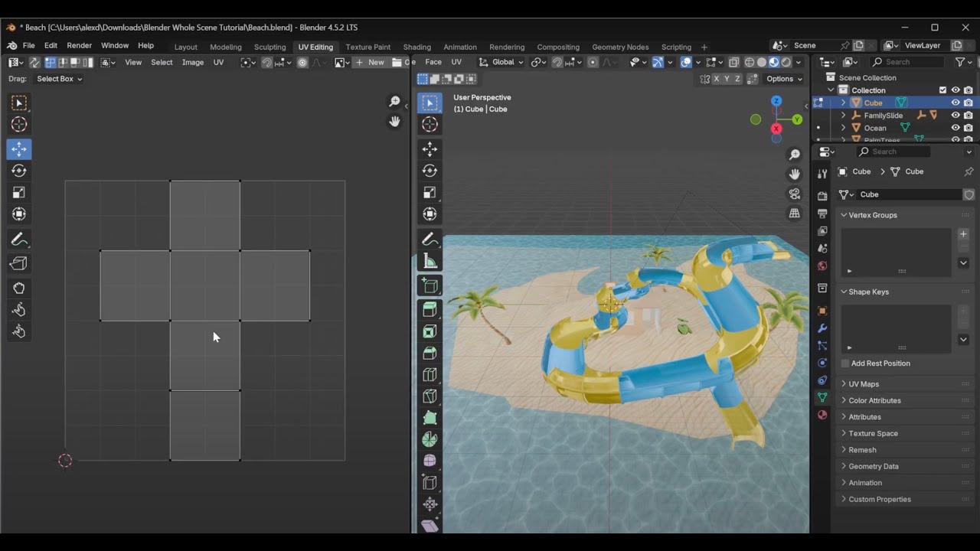This screenshot has height=551, width=980.
Task: Click the Scene name field
Action: [813, 46]
